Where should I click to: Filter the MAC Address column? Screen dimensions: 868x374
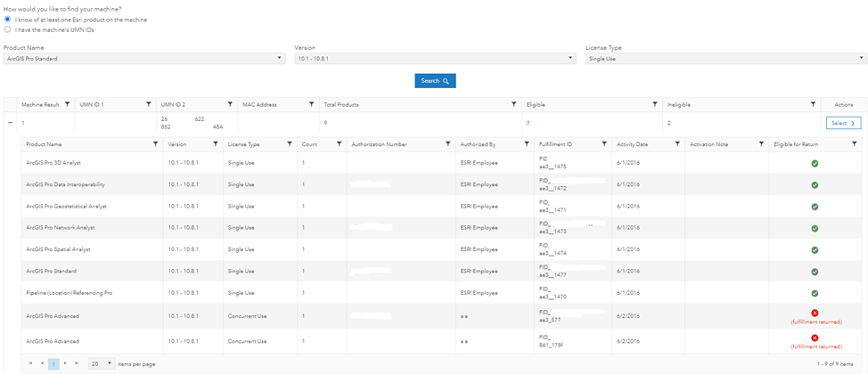pyautogui.click(x=312, y=104)
